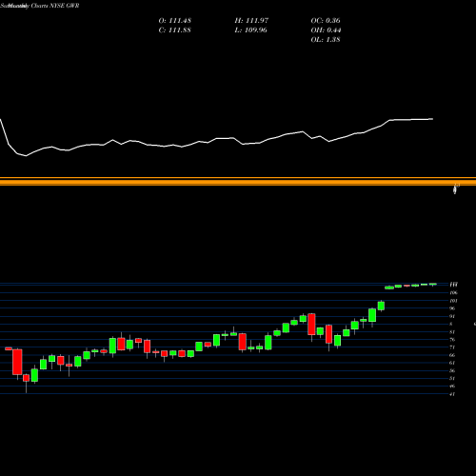476x476 pixels.
Task: Click the small marker below the orange band
Action: (456, 188)
